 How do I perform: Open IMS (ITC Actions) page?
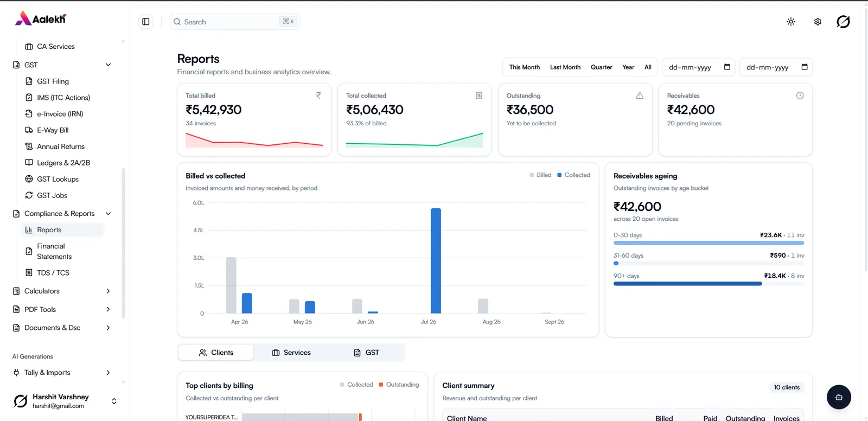[64, 98]
